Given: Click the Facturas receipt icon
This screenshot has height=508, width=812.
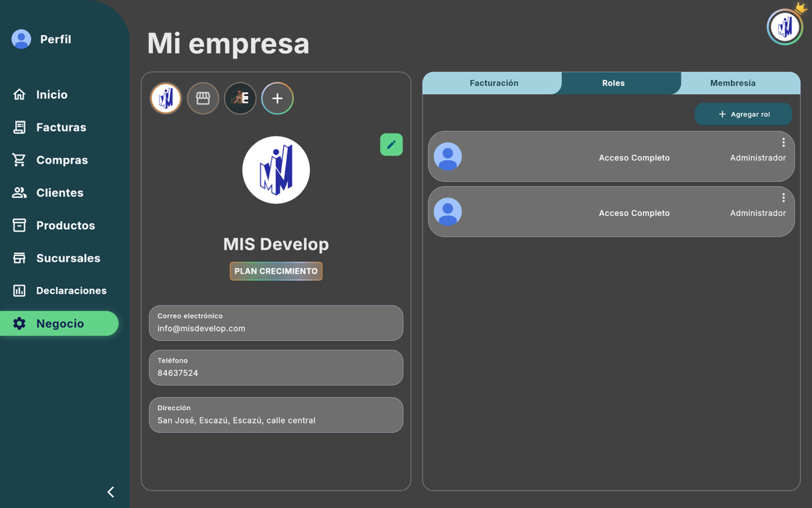Looking at the screenshot, I should 19,127.
